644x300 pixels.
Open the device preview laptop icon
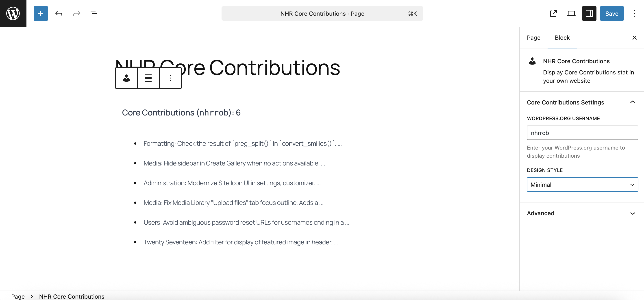(571, 13)
